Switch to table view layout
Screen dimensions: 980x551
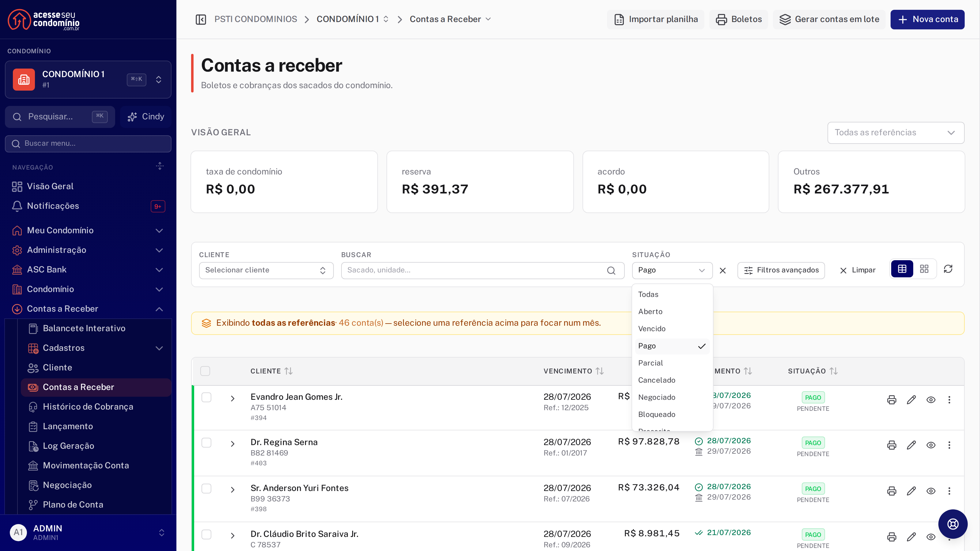[x=902, y=269]
